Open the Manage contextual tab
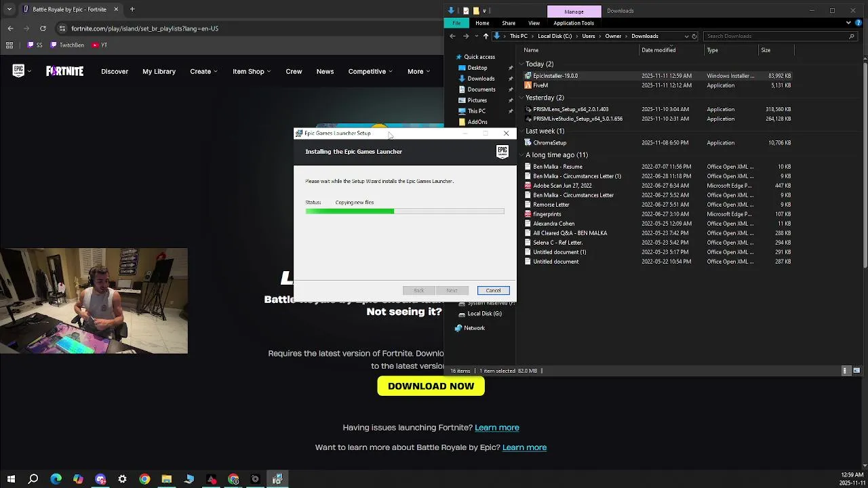The width and height of the screenshot is (868, 488). pos(574,11)
